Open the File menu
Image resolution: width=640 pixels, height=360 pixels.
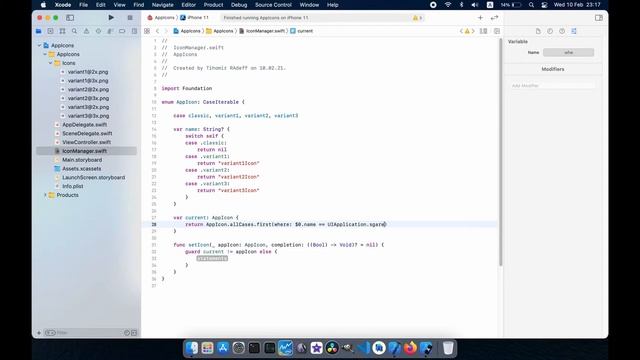tap(84, 5)
